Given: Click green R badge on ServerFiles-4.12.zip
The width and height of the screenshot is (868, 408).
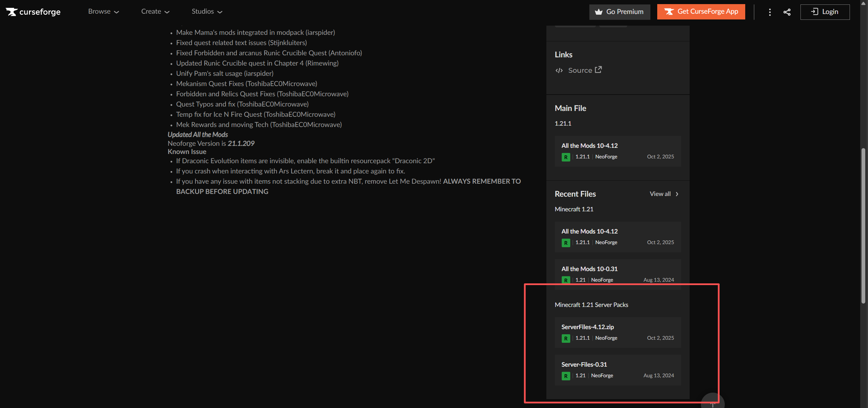Looking at the screenshot, I should 566,338.
